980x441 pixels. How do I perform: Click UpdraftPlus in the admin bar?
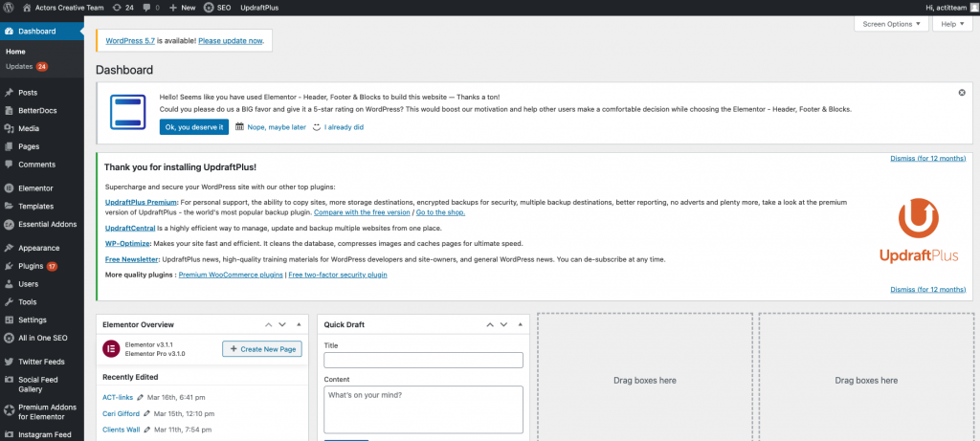[259, 8]
